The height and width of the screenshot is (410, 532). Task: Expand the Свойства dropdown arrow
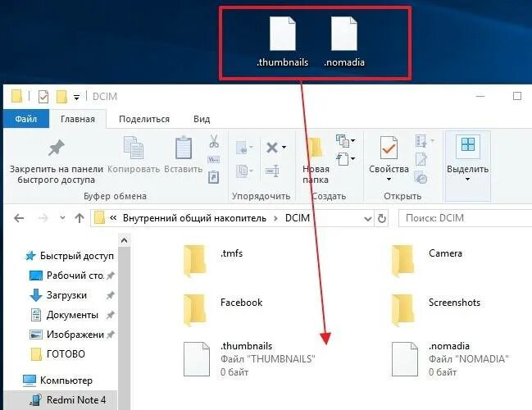(x=389, y=180)
